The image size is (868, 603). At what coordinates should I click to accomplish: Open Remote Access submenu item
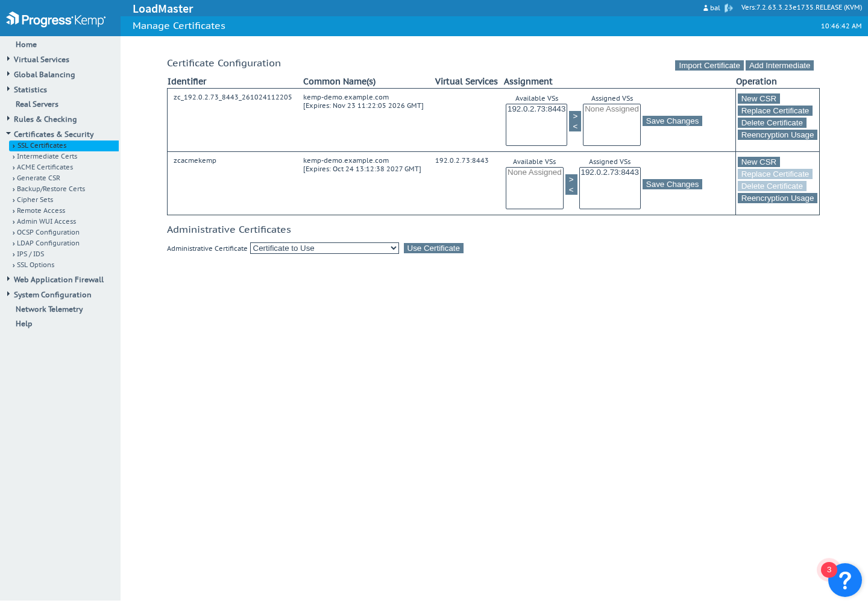tap(41, 211)
